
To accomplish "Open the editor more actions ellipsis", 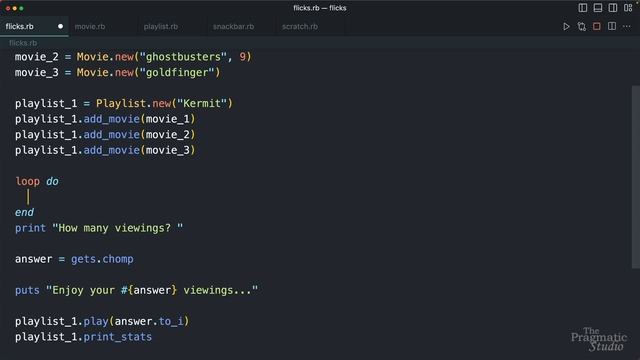I will point(627,27).
